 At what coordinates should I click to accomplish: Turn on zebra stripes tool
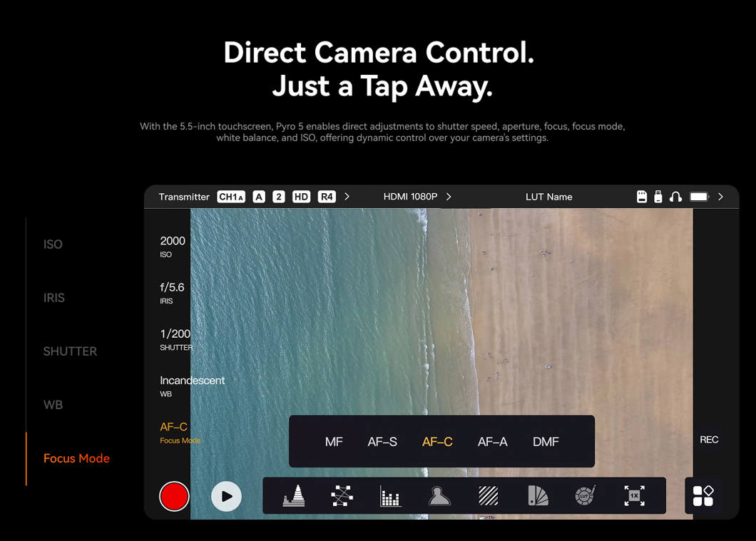point(489,496)
